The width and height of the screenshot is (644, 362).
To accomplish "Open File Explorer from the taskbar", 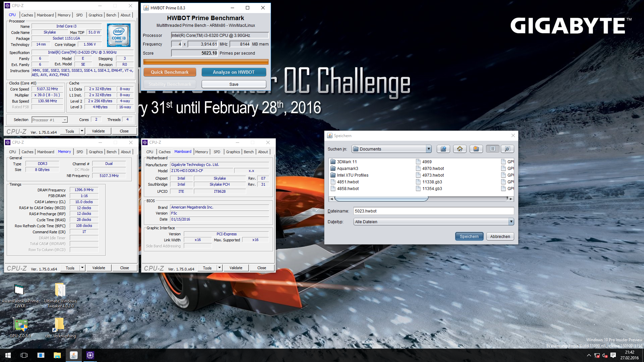I will pos(57,355).
